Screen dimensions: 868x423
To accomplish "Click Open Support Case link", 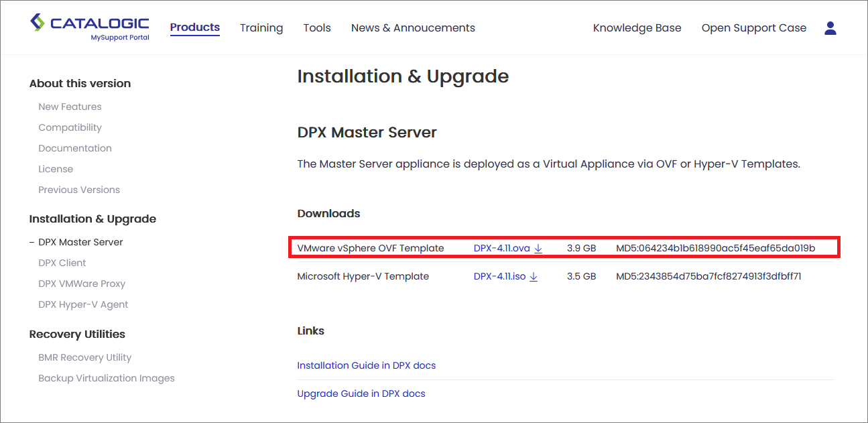I will click(753, 28).
